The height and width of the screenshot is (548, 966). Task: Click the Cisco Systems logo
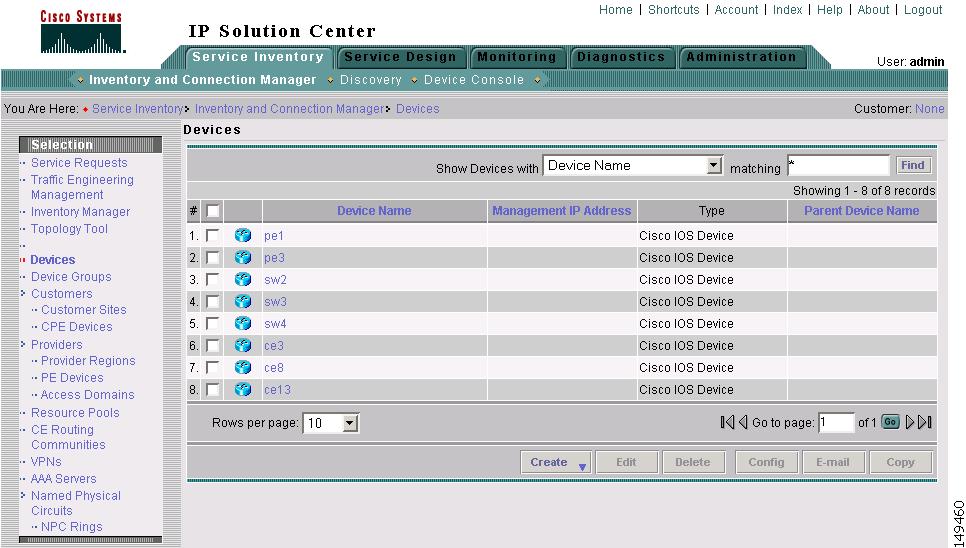click(83, 32)
